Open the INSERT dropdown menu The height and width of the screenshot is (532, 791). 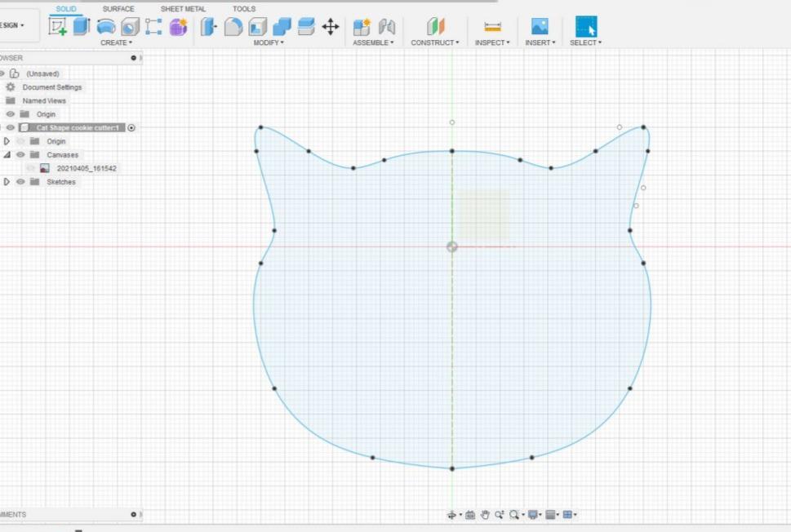click(540, 43)
